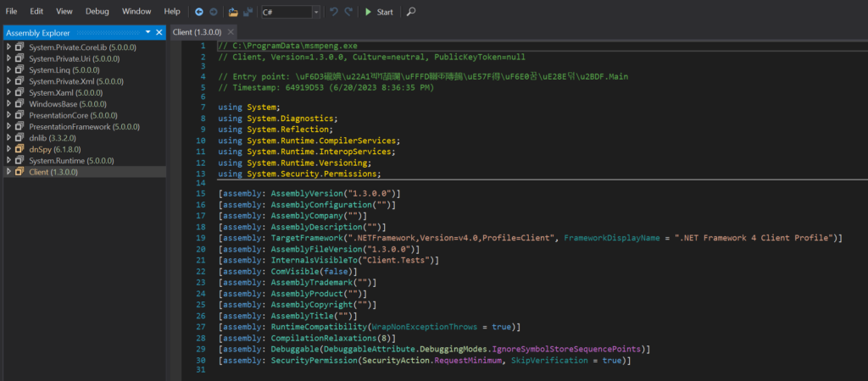Screen dimensions: 868x381
Task: Start debugging with the Start button
Action: [x=379, y=12]
